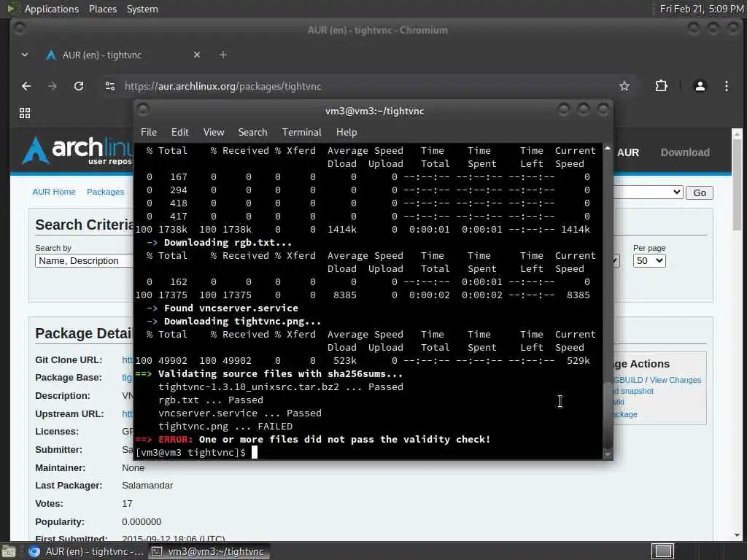Screen dimensions: 747x560
Task: Open Terminal menu in terminal window
Action: tap(301, 133)
